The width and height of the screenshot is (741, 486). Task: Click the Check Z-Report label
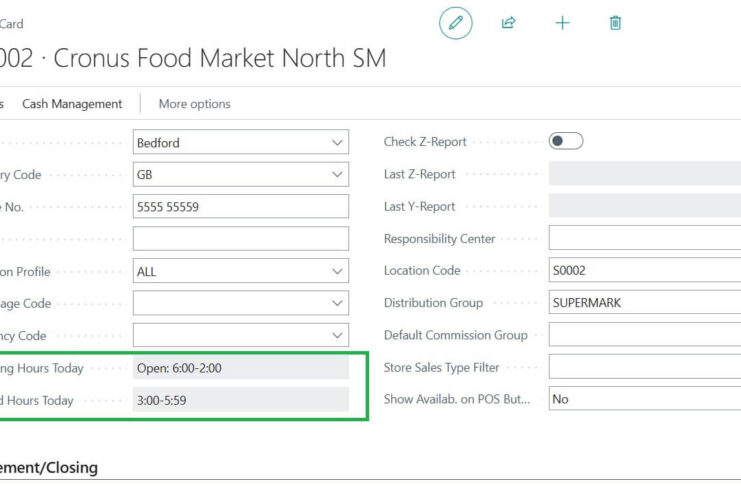tap(425, 141)
